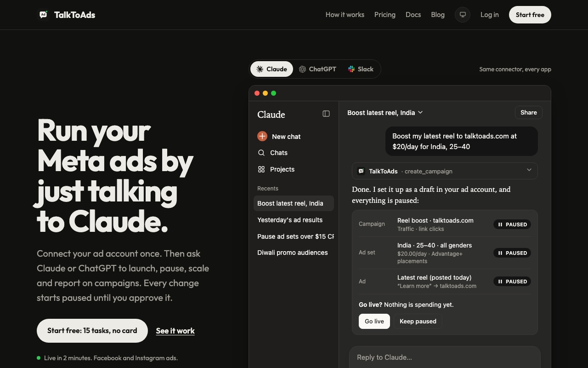Open Projects in Claude sidebar
Screen dimensions: 588x368
pos(294,169)
